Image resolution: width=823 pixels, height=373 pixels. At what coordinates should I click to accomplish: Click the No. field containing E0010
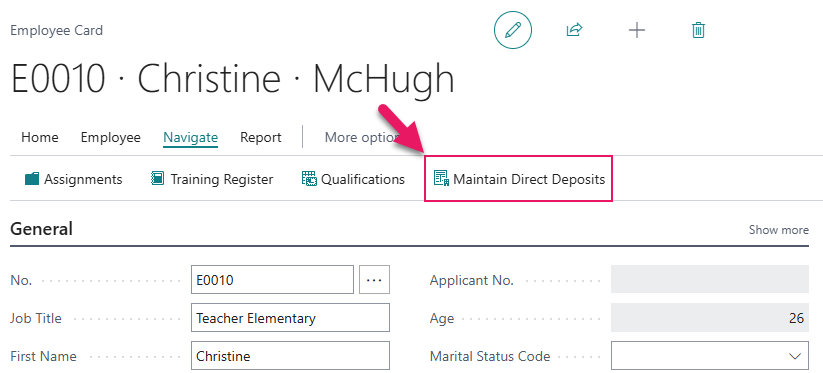coord(272,280)
